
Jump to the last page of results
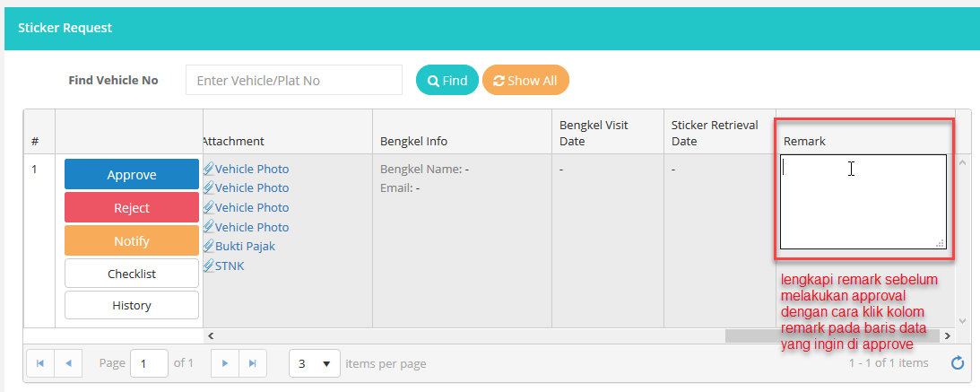252,363
